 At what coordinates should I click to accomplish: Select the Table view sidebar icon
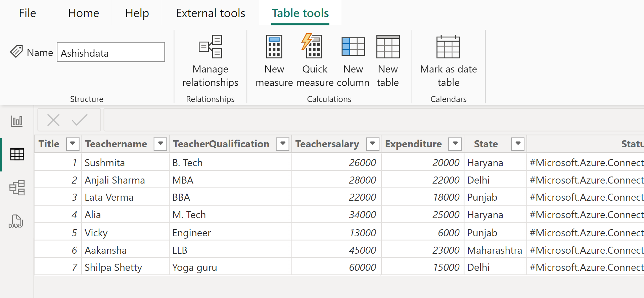(x=17, y=154)
